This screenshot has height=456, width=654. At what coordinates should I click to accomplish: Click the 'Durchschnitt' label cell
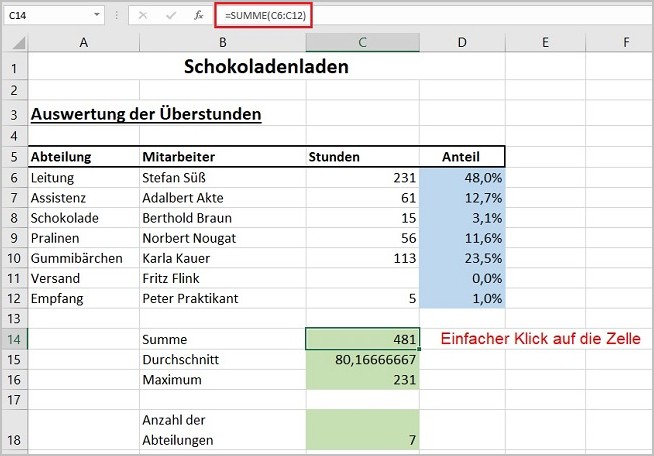click(x=223, y=360)
